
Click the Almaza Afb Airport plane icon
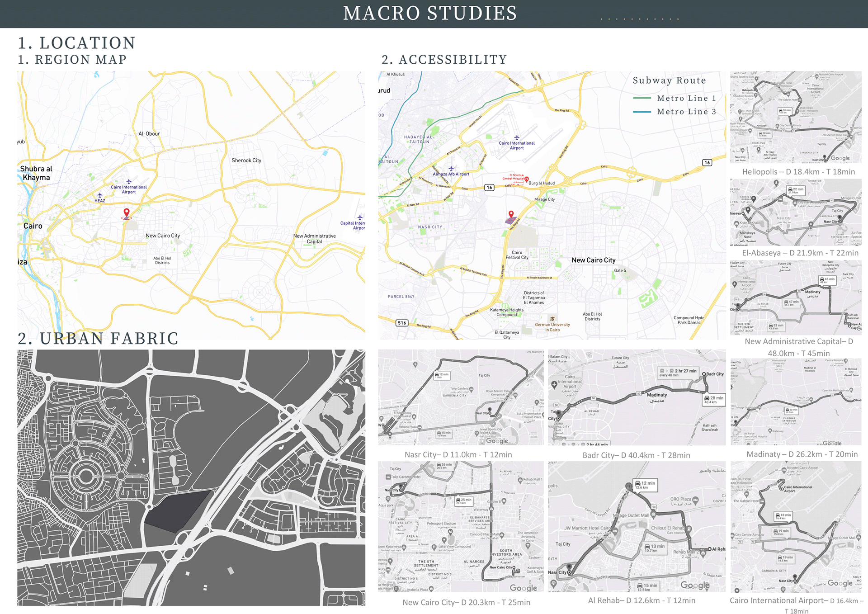pos(451,168)
